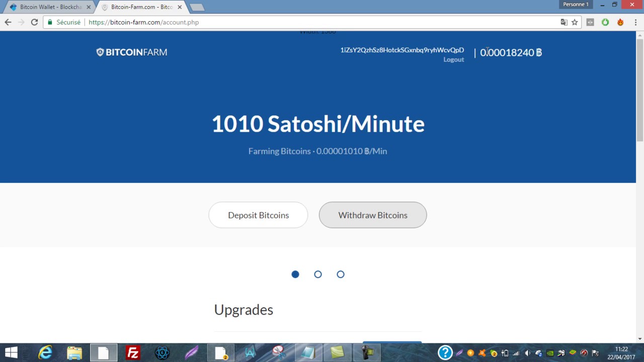Click the network signal tray icon

(516, 353)
